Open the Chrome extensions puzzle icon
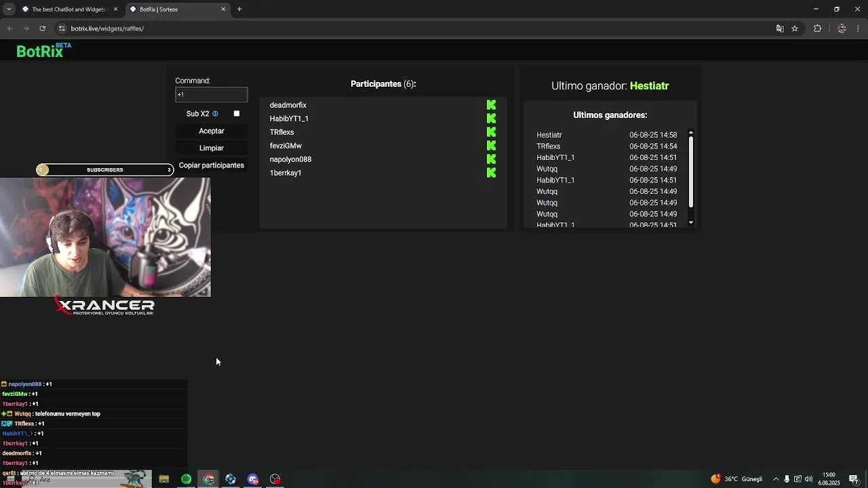The image size is (868, 488). (817, 28)
